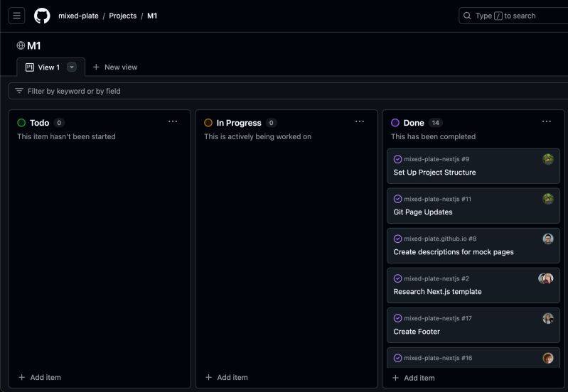The image size is (568, 392).
Task: Open M1 breadcrumb link
Action: (152, 16)
